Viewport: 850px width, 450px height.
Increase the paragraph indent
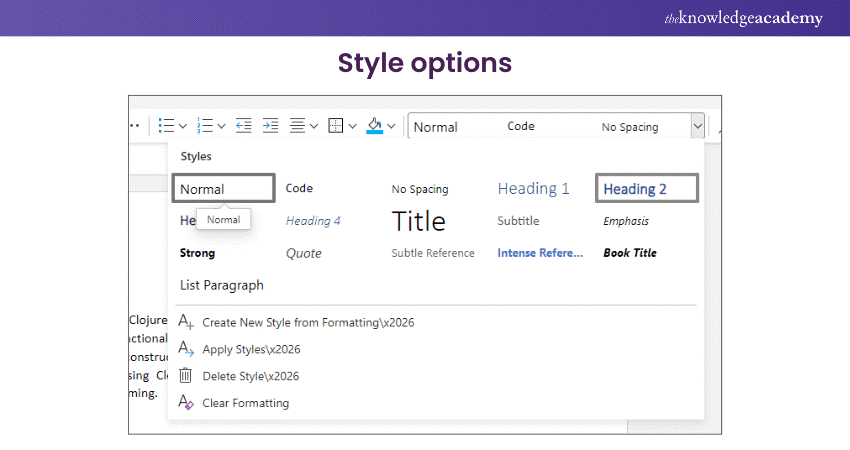[270, 126]
